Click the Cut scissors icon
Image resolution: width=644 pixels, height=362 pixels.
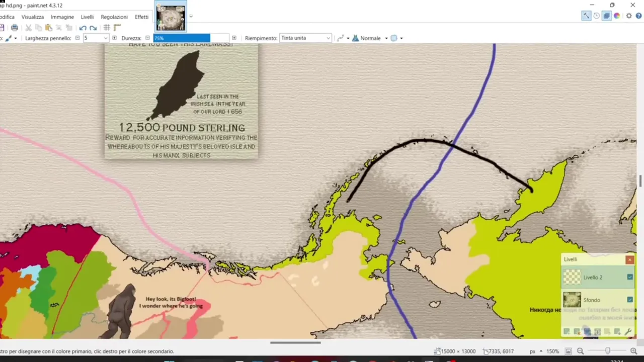click(x=29, y=28)
